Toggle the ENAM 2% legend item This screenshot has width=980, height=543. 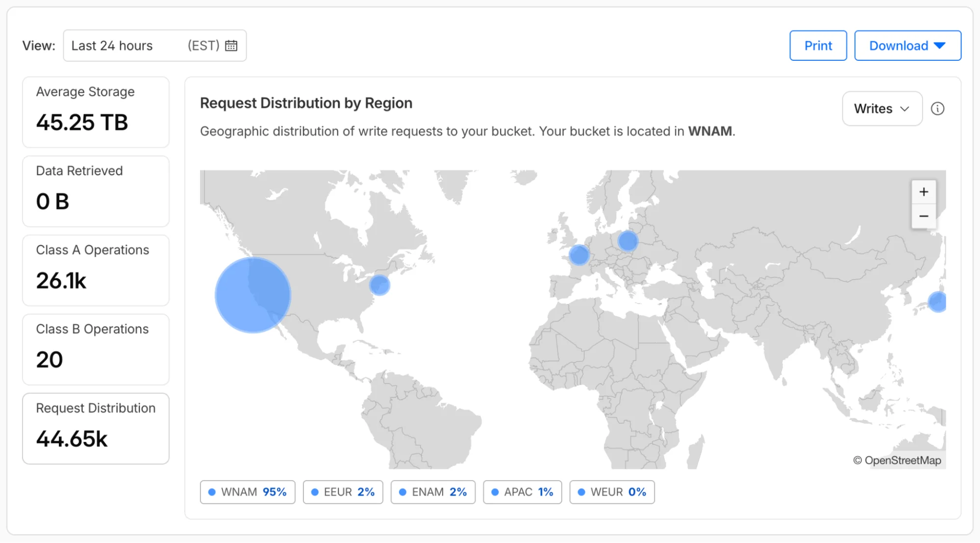pyautogui.click(x=432, y=491)
